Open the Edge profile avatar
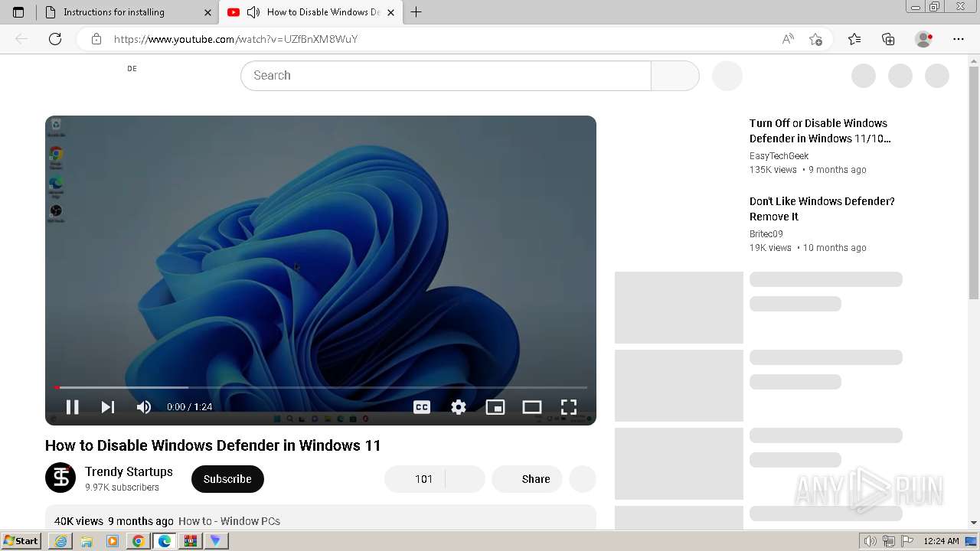980x551 pixels. (x=924, y=39)
